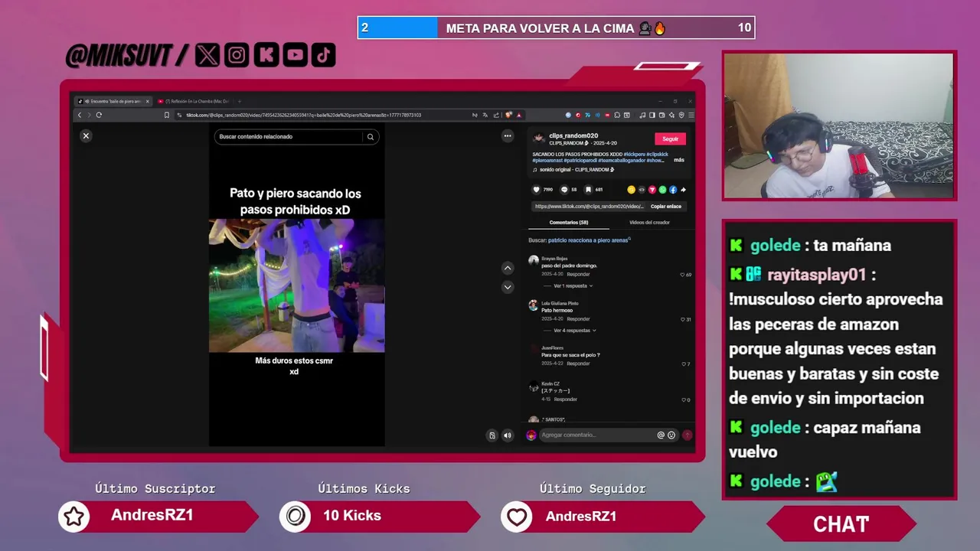Share via the red send icon
Image resolution: width=980 pixels, height=551 pixels.
coord(652,190)
